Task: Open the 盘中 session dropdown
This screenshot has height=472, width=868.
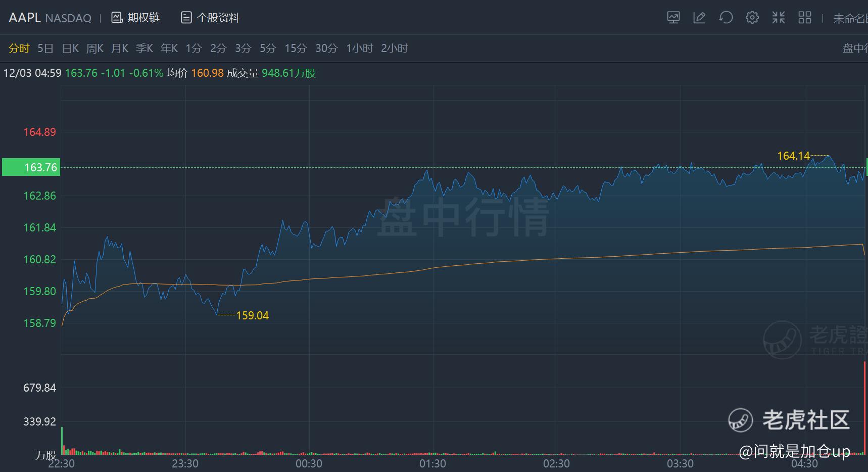Action: click(x=855, y=48)
